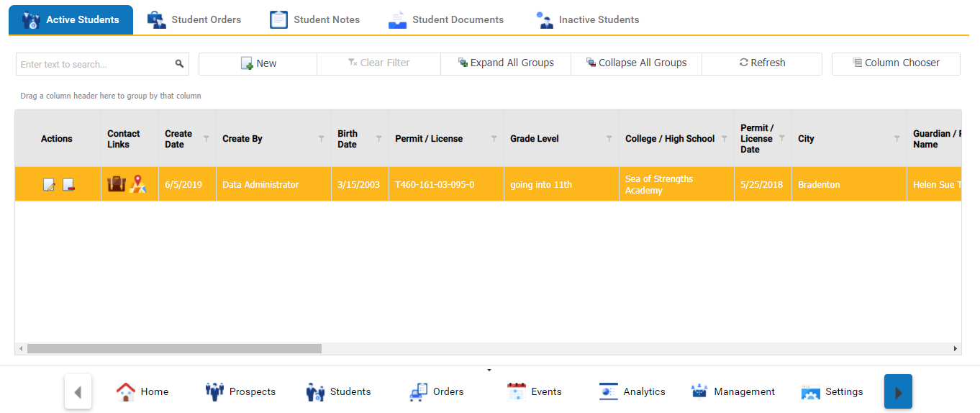The width and height of the screenshot is (980, 413).
Task: Click the horizontal scrollbar thumb
Action: [x=174, y=348]
